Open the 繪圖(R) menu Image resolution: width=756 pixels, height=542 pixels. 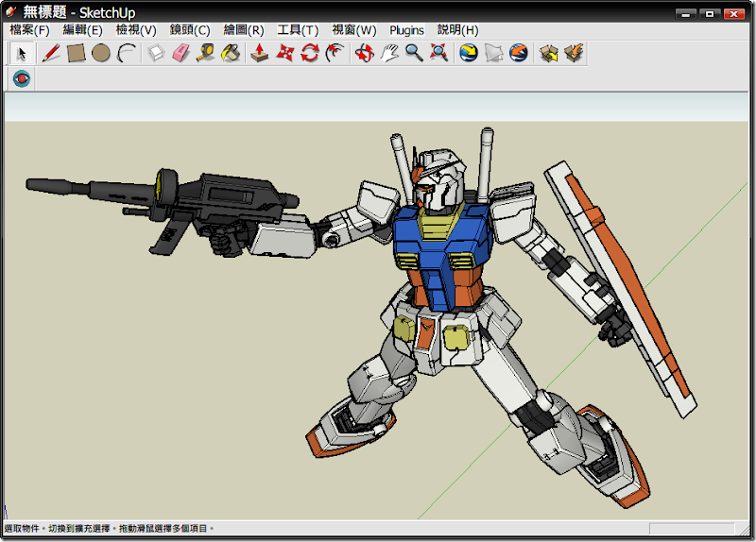point(244,30)
